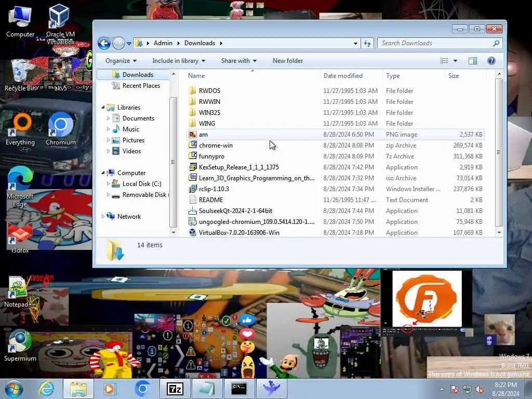The height and width of the screenshot is (399, 532).
Task: Select the RWDOS folder icon
Action: (x=192, y=90)
